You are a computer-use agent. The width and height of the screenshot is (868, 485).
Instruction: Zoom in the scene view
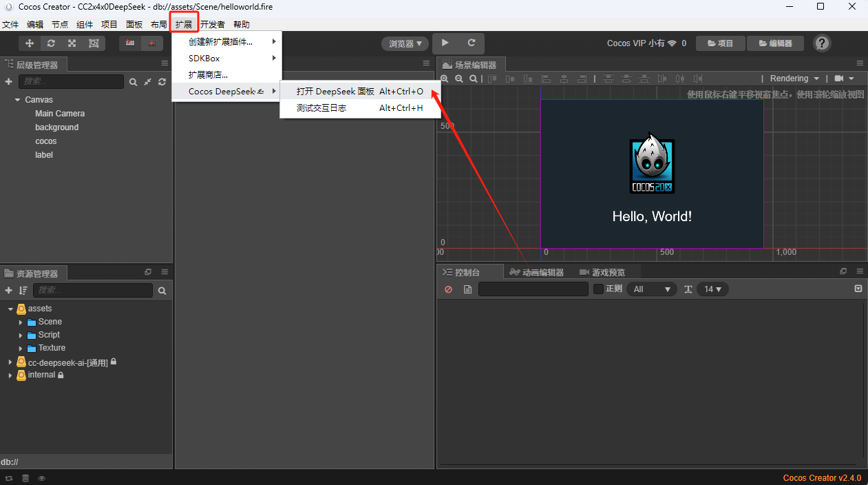[445, 79]
